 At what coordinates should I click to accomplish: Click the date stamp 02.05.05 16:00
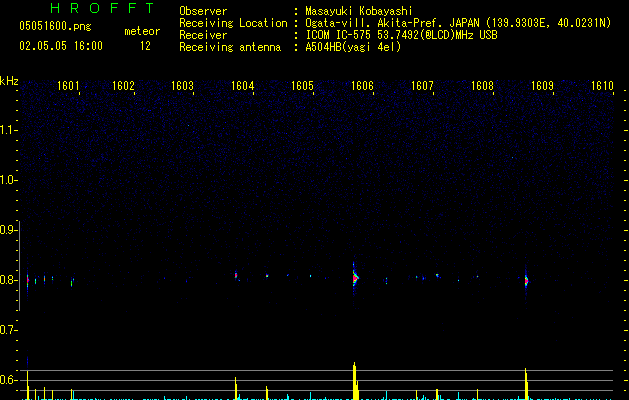point(61,46)
